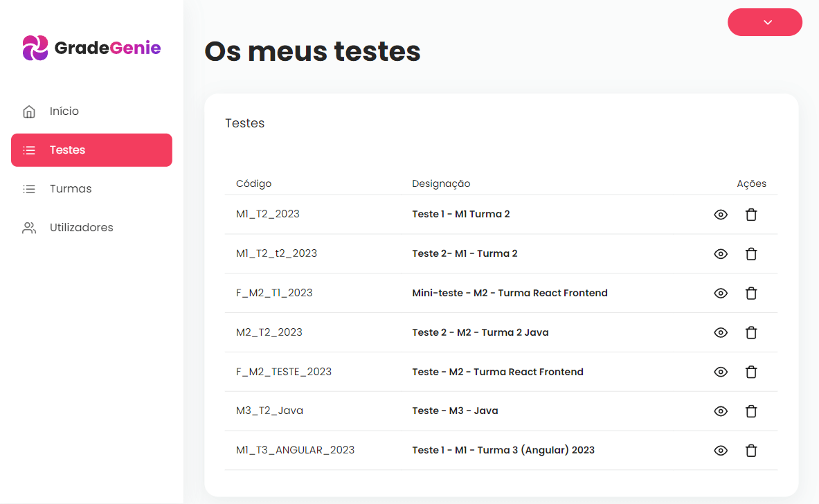819x504 pixels.
Task: View the M1_T2_2023 test with eye icon
Action: [720, 215]
